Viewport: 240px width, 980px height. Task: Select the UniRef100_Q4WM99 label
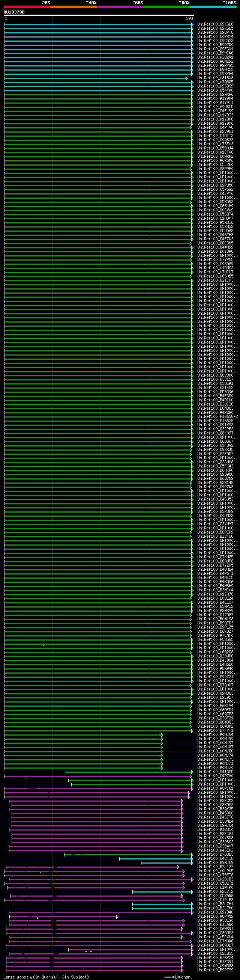point(215,247)
